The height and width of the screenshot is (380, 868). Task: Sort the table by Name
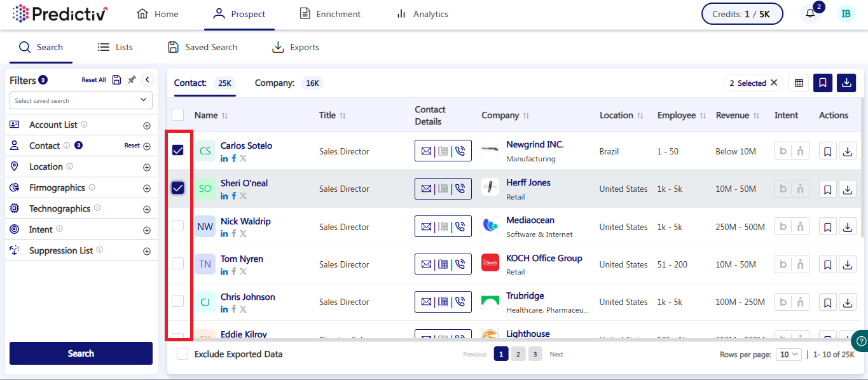tap(224, 116)
